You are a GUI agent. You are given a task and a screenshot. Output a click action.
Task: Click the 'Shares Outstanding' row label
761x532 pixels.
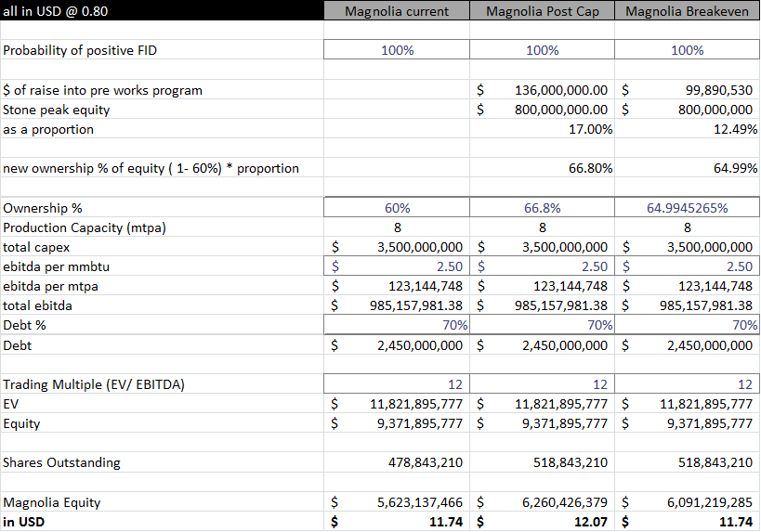[x=61, y=462]
